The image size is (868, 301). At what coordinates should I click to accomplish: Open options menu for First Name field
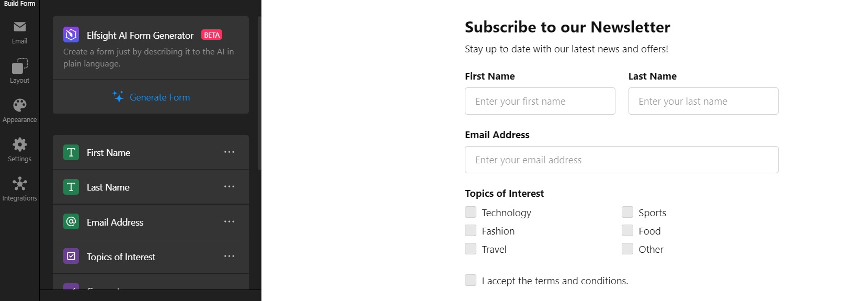[x=229, y=152]
